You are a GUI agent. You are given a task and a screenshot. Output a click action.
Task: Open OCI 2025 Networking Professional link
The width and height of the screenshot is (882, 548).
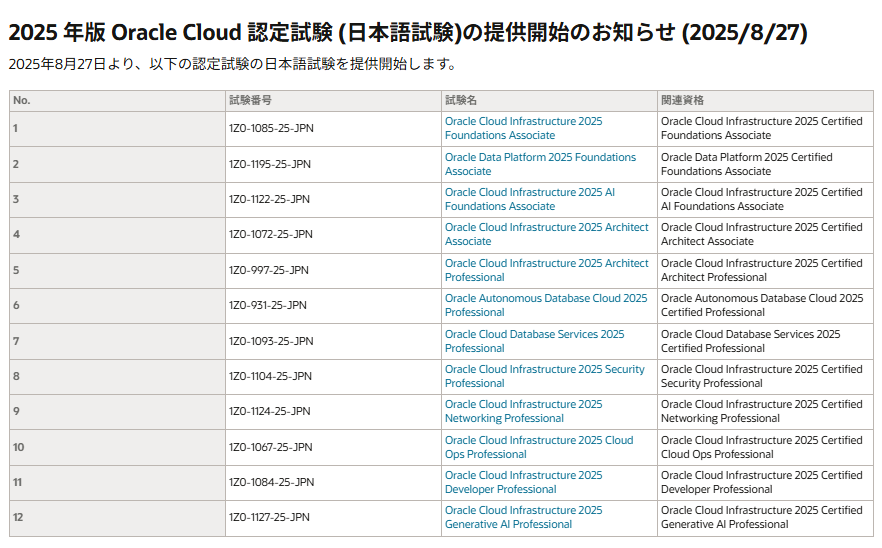523,411
